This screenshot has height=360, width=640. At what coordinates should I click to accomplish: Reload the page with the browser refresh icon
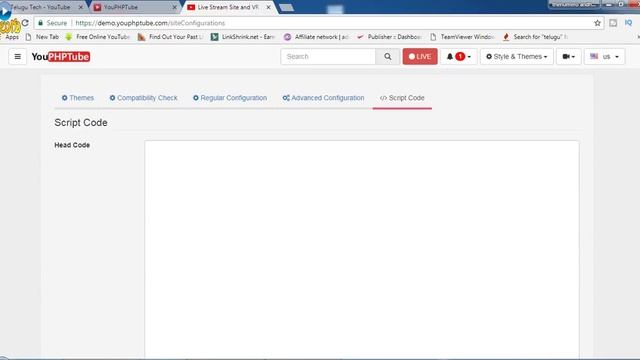pyautogui.click(x=25, y=23)
